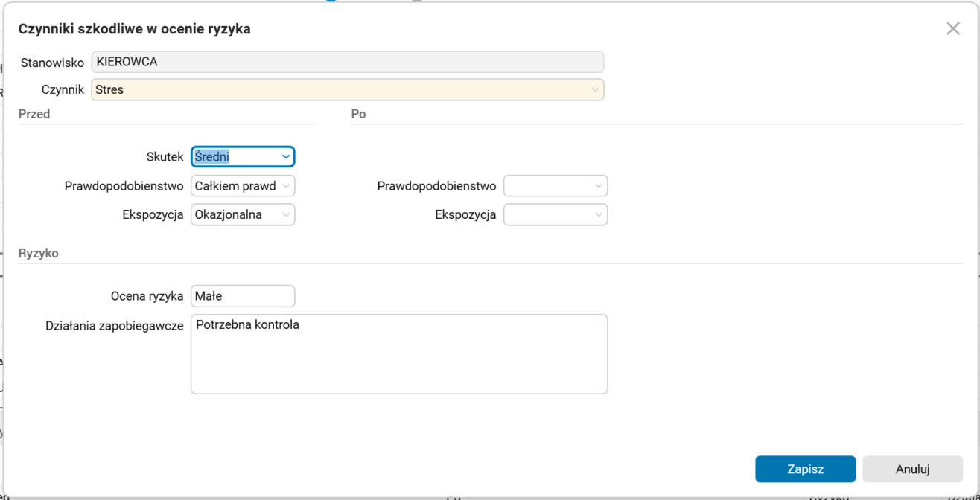Click the Ocena ryzyka field containing Małe

click(x=243, y=296)
